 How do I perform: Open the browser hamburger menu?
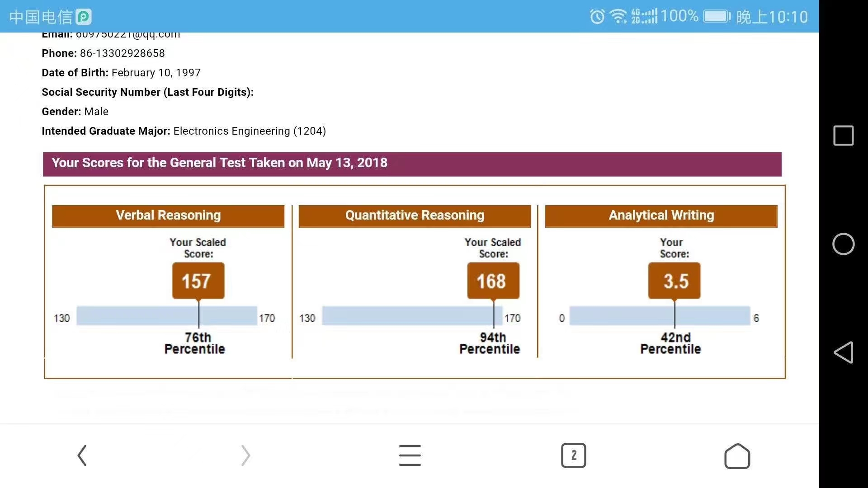[x=410, y=455]
